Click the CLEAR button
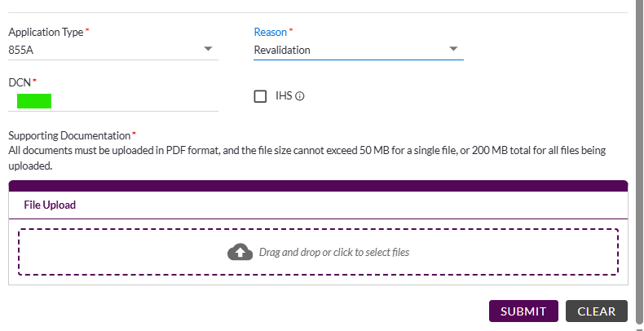 (x=597, y=311)
